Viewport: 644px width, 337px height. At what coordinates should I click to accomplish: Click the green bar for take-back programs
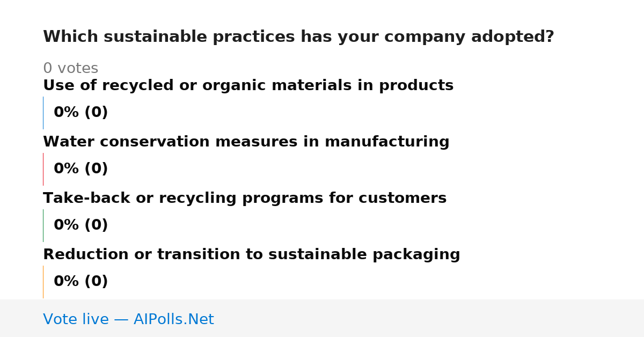click(43, 225)
